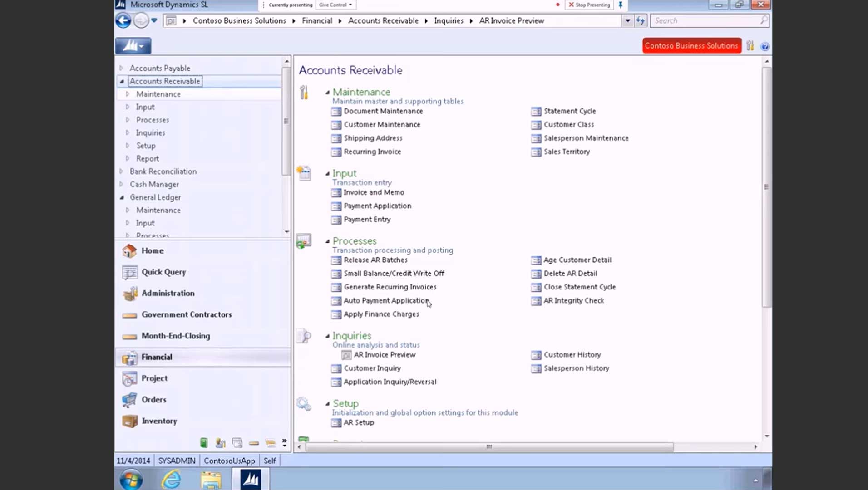Image resolution: width=868 pixels, height=490 pixels.
Task: Click the Inventory box icon
Action: [x=129, y=421]
